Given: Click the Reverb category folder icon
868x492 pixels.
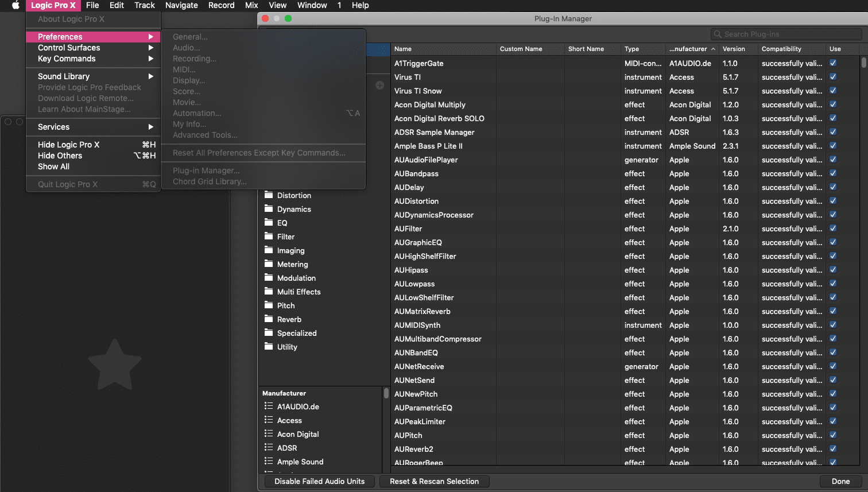Looking at the screenshot, I should [269, 319].
